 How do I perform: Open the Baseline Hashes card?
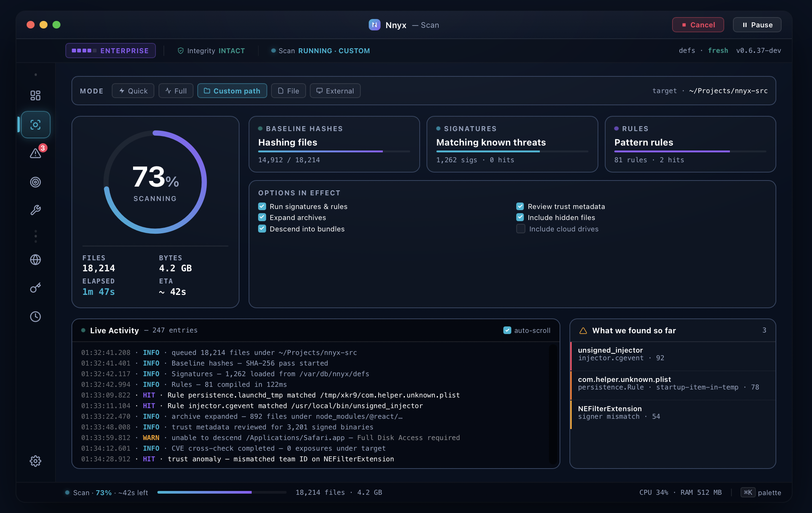[x=334, y=144]
